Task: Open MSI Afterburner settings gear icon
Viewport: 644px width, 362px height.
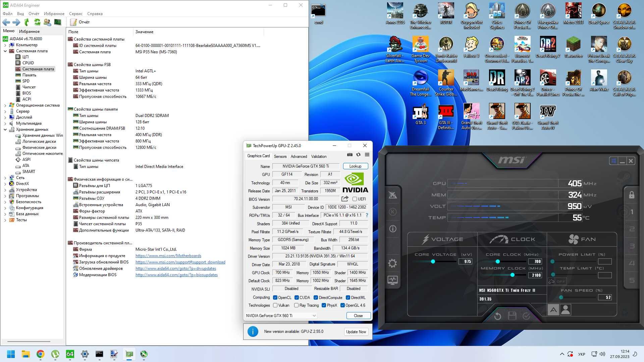Action: pyautogui.click(x=392, y=263)
